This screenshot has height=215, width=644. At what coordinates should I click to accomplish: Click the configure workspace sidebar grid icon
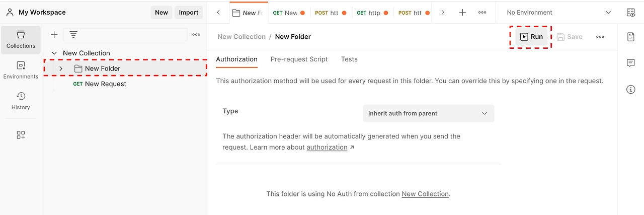pos(21,135)
